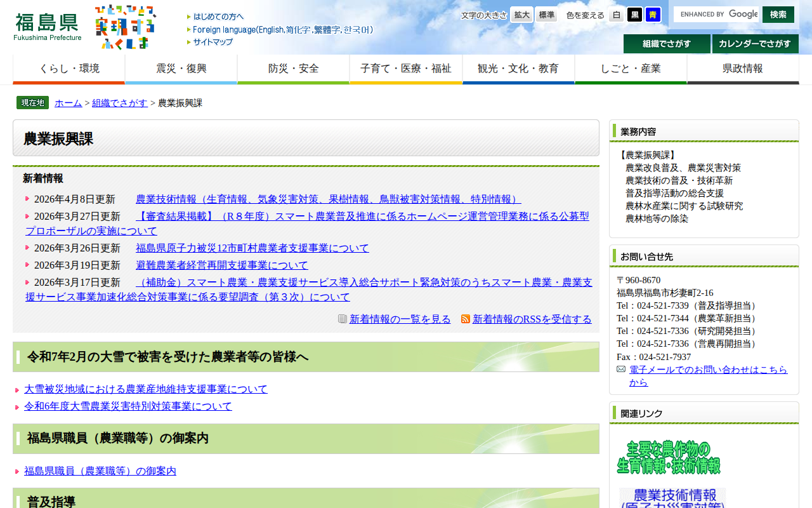This screenshot has height=508, width=812.
Task: Click the 組織でさがす button
Action: coord(667,44)
